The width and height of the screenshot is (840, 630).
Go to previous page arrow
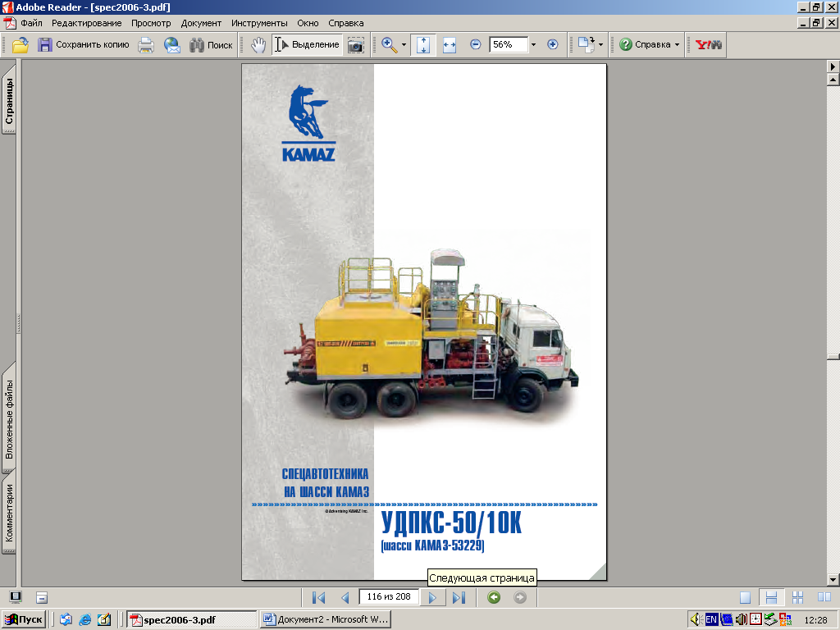345,597
